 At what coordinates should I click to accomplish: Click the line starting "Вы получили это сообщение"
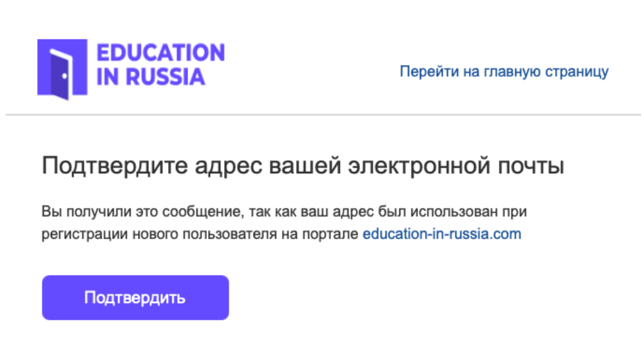[289, 211]
